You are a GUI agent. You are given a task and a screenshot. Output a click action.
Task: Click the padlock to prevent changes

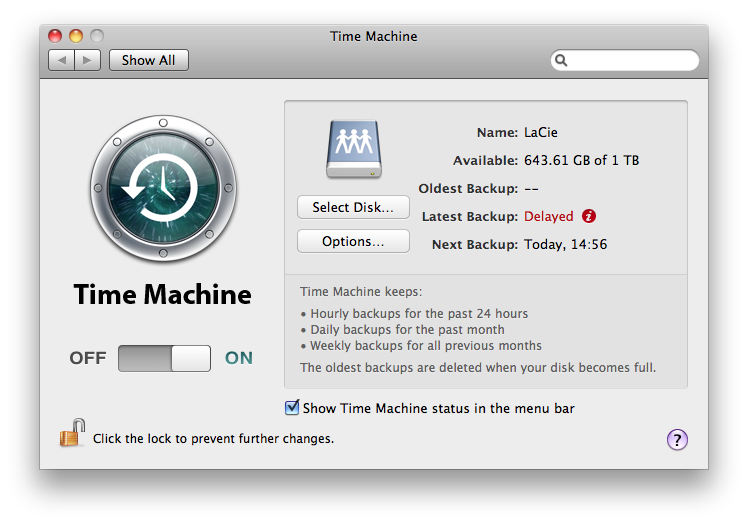72,433
